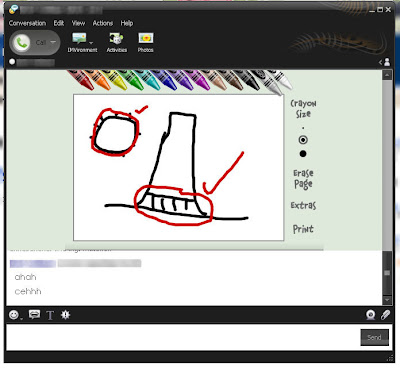Click the pen handwriting icon
400x369 pixels.
point(385,315)
